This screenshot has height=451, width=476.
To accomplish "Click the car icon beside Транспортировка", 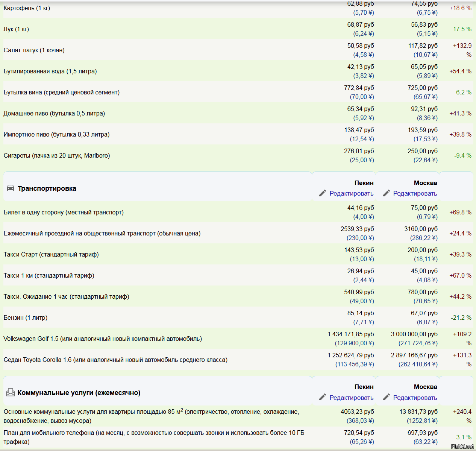I will pos(11,188).
